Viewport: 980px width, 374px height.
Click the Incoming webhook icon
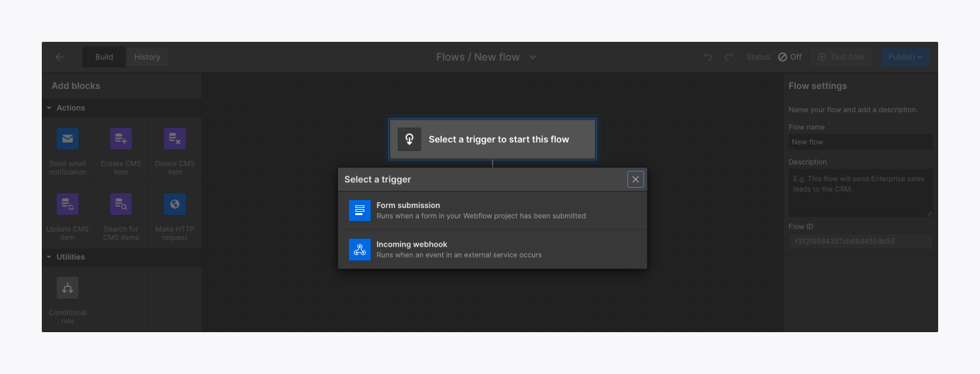[360, 250]
